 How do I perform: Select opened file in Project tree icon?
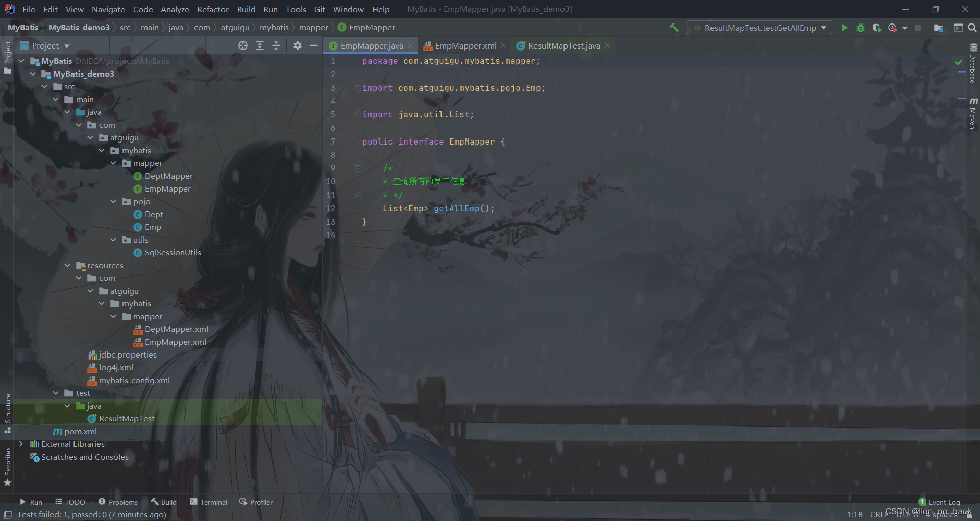[243, 45]
